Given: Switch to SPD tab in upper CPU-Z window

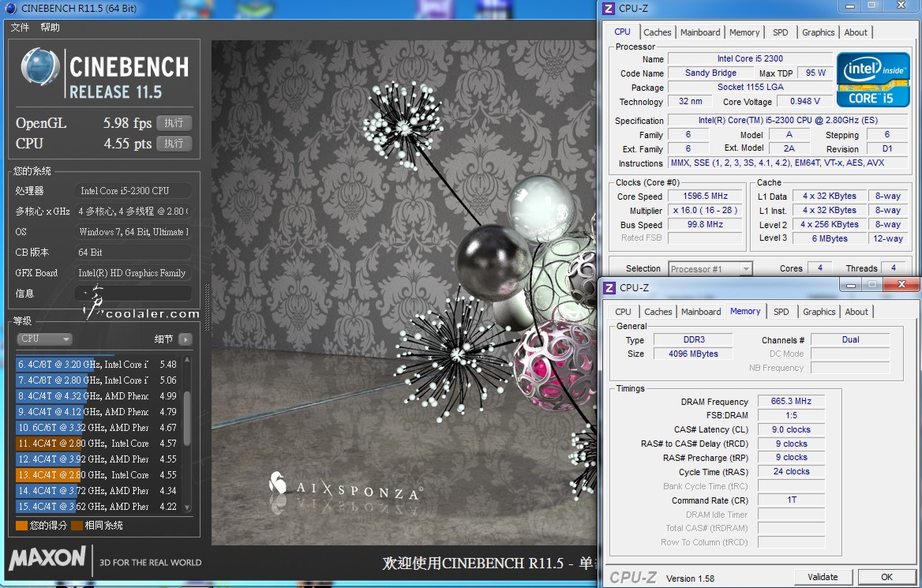Looking at the screenshot, I should coord(780,32).
